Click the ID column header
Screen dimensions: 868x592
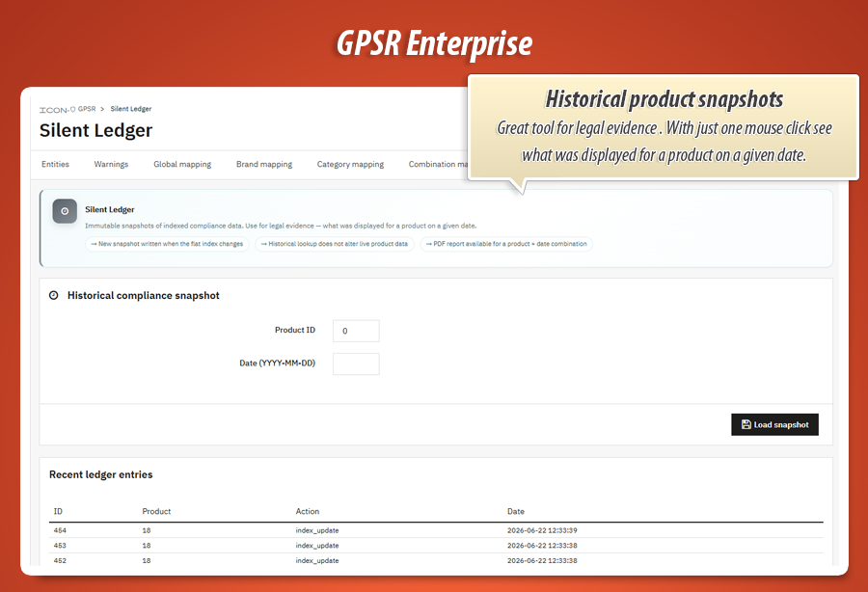58,511
